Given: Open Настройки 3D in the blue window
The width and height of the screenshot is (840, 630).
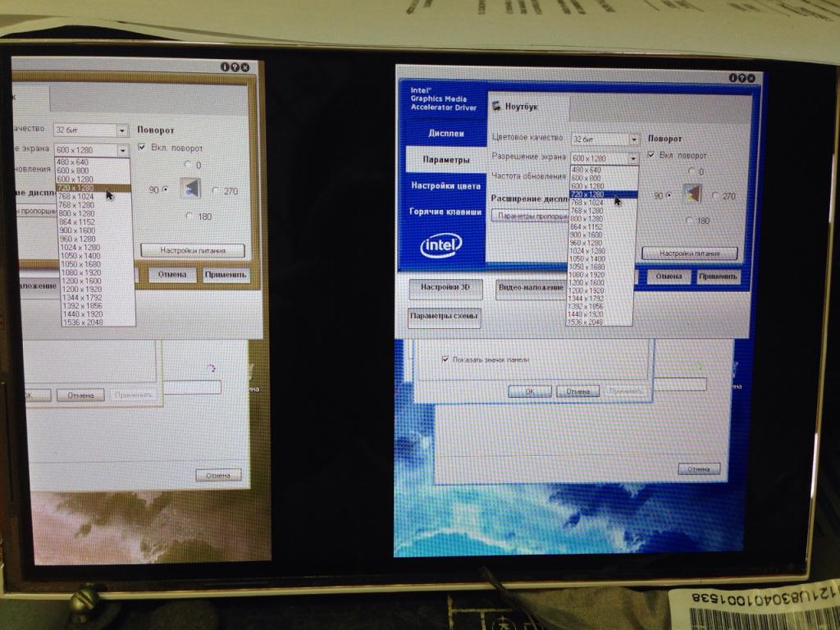Looking at the screenshot, I should tap(445, 288).
